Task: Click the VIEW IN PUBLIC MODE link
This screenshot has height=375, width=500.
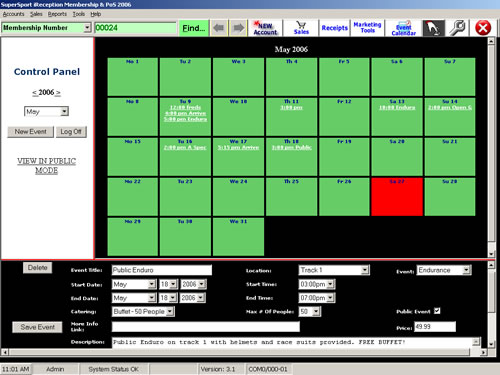Action: pos(47,166)
